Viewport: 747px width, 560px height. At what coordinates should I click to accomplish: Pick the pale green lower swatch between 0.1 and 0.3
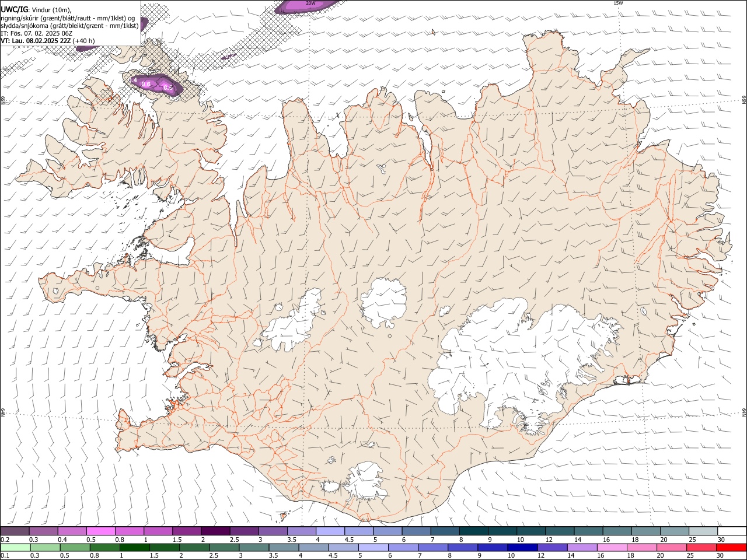click(16, 547)
